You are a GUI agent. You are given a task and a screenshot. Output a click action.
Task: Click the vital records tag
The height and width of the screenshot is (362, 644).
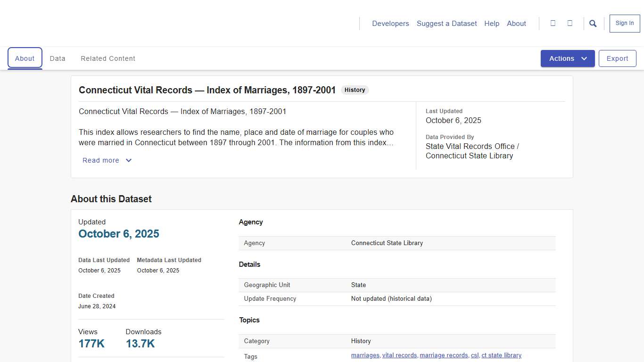pos(399,355)
